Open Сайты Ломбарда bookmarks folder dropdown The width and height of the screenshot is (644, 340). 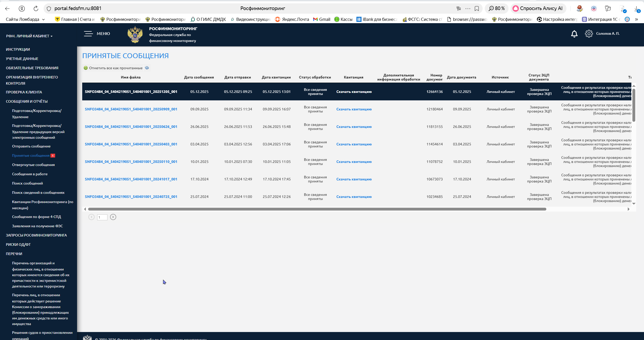click(x=25, y=19)
